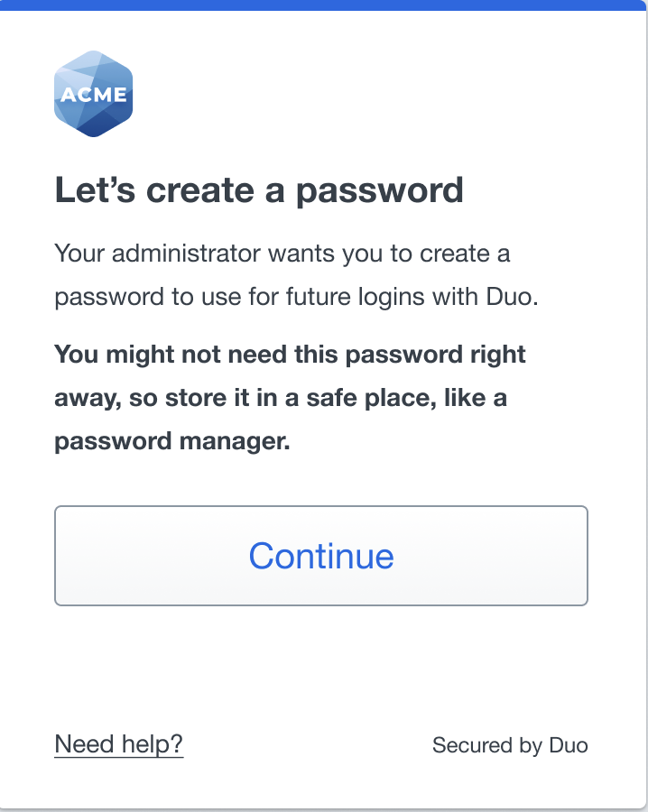Click the bold words "password manager."
The image size is (648, 812).
(172, 442)
